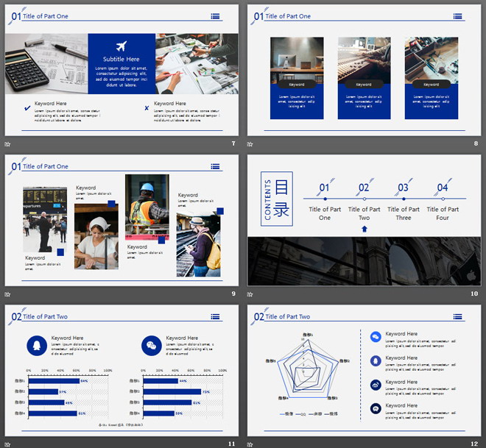The width and height of the screenshot is (486, 448).
Task: Click the animation star below slide 7
Action: coord(8,143)
